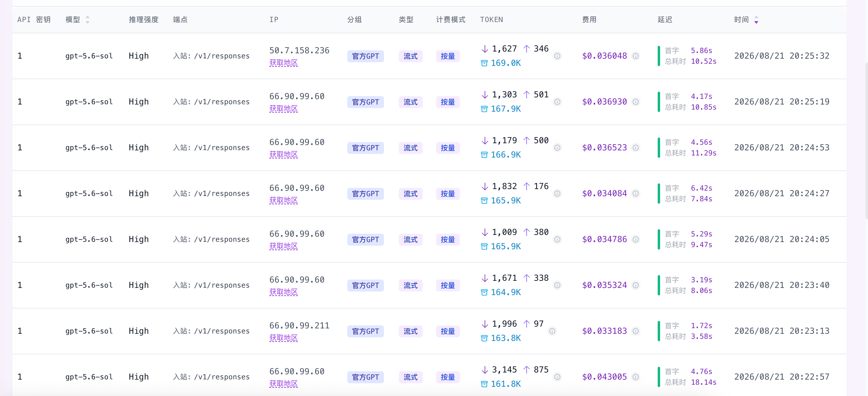Show cost details icon next to $0.036048
The width and height of the screenshot is (868, 396).
[635, 56]
